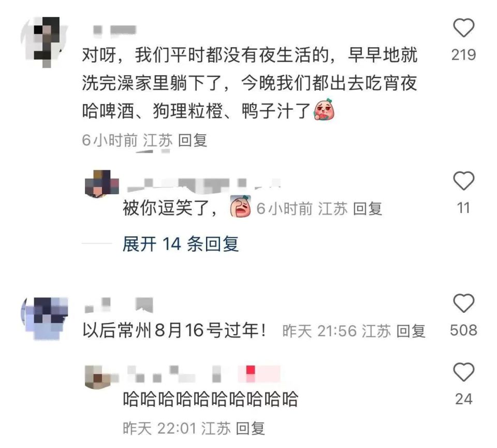The image size is (497, 448).
Task: Expand 展开 14 条回复 replies
Action: click(181, 244)
